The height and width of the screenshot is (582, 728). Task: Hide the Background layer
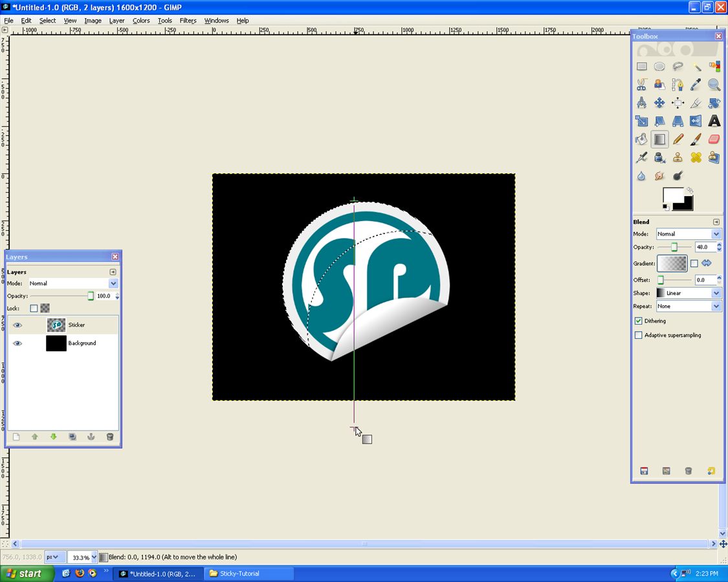click(x=17, y=343)
